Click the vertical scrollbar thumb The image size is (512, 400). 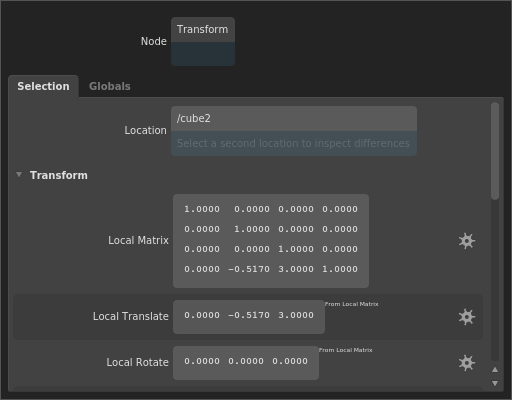(495, 151)
